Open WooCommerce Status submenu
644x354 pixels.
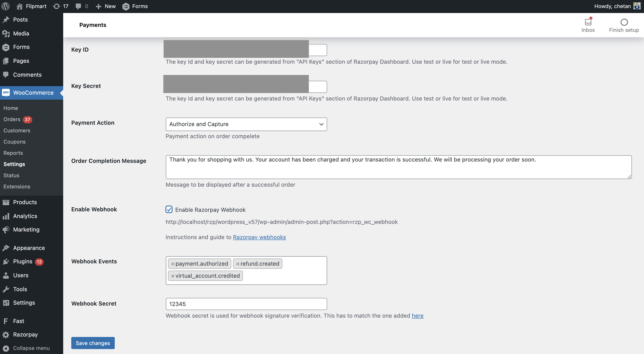(11, 175)
